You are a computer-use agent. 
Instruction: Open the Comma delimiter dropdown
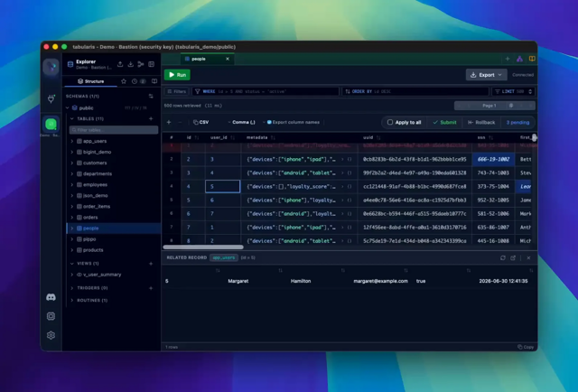coord(241,122)
